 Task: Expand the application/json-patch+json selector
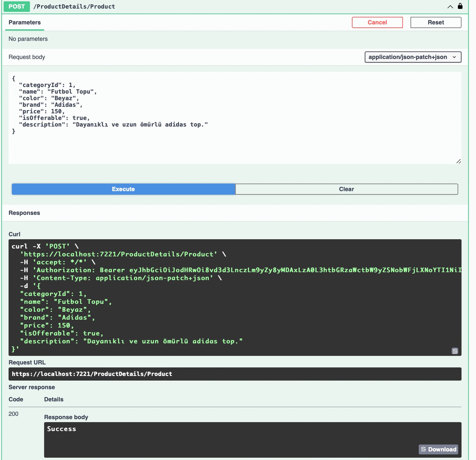[x=412, y=57]
